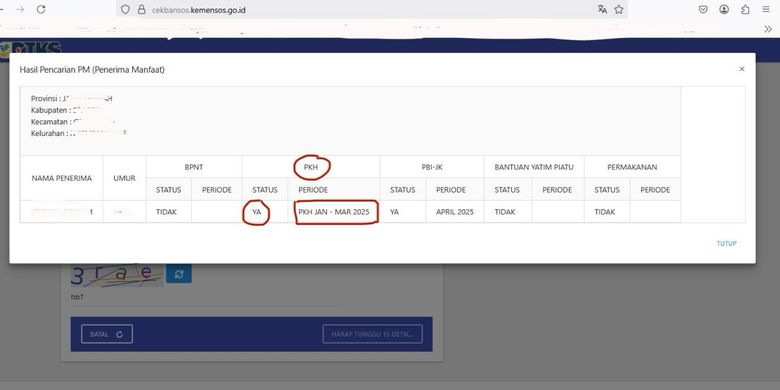Screen dimensions: 780x390
Task: Click the HARAP TUNGGU 15 DETIK button
Action: pyautogui.click(x=373, y=334)
